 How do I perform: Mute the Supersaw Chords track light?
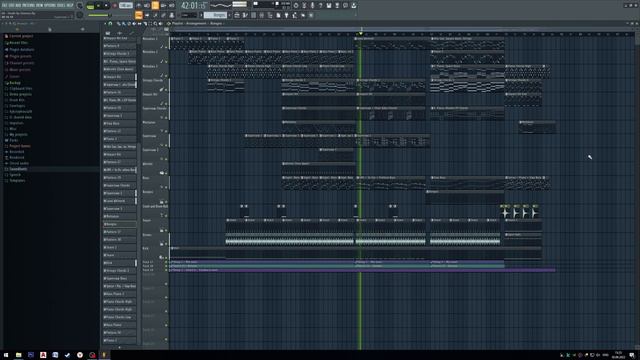[x=166, y=118]
